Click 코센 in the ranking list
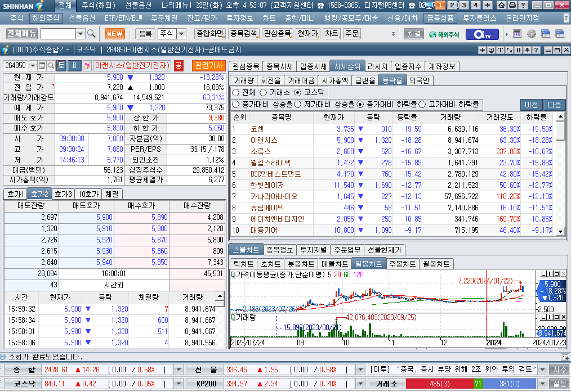 pos(257,129)
